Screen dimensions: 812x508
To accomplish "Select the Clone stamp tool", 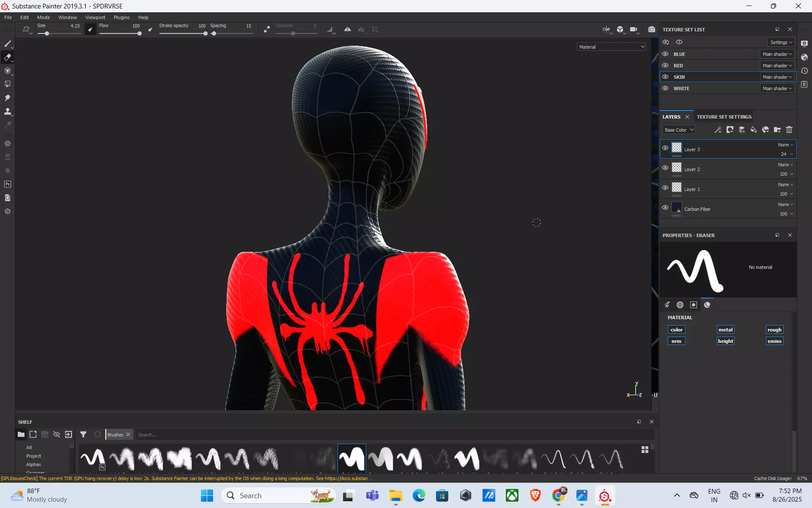I will [8, 111].
